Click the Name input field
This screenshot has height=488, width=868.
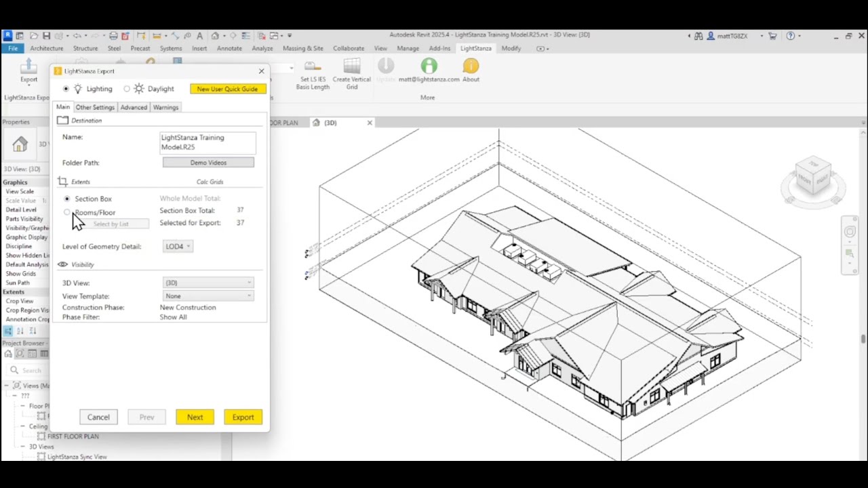208,142
